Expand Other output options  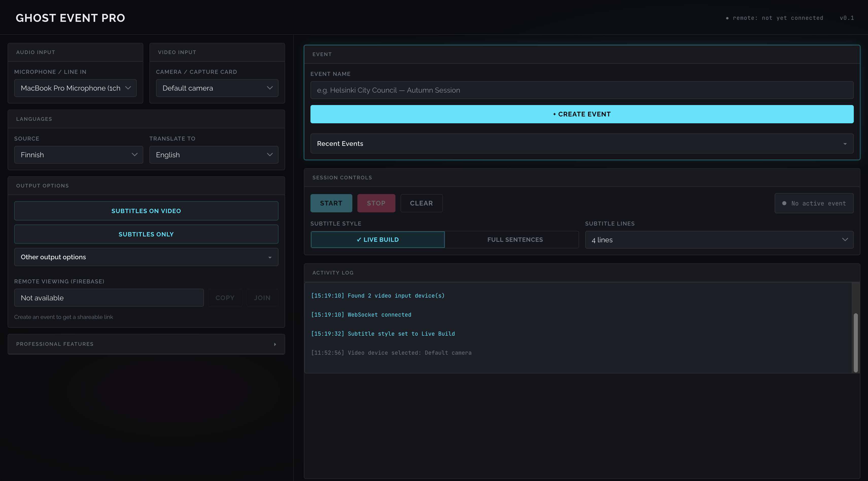(146, 257)
